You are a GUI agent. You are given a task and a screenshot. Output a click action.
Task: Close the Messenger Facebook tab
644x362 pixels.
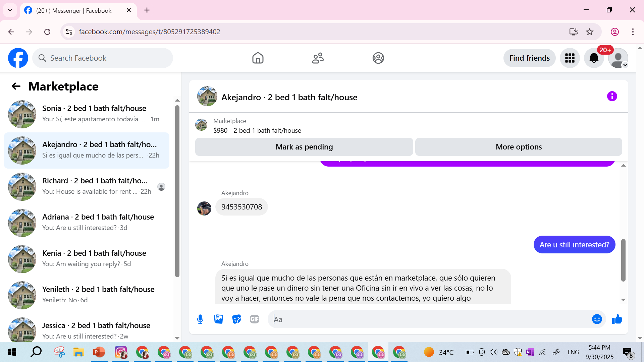(x=129, y=10)
